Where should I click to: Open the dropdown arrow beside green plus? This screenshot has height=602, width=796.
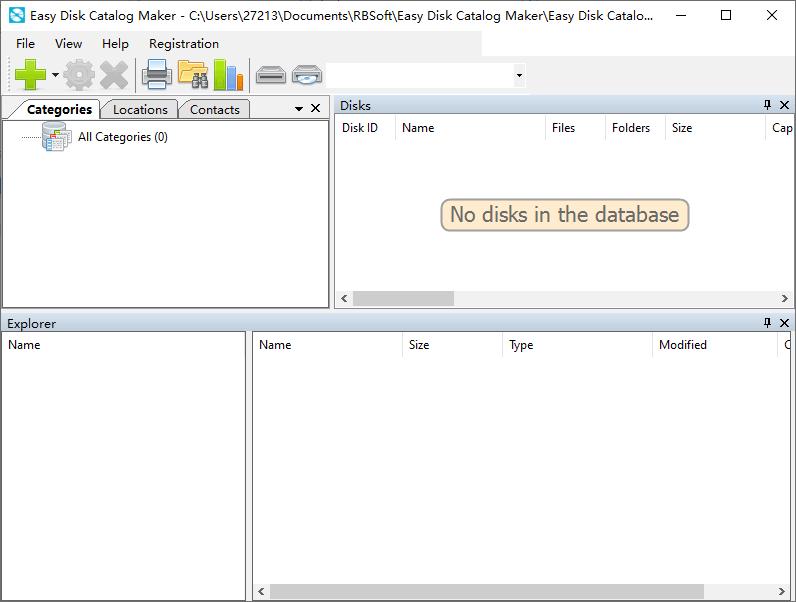click(x=55, y=76)
